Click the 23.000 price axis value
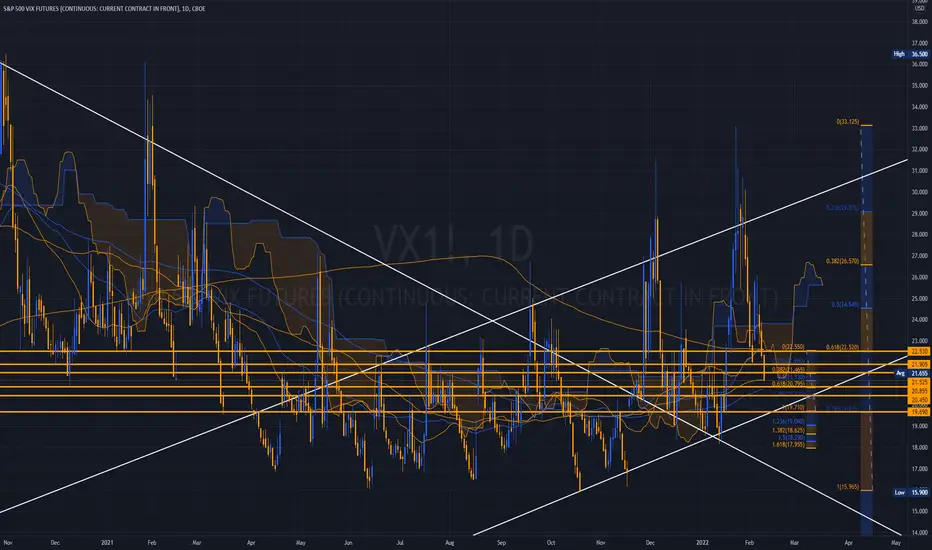 (920, 341)
